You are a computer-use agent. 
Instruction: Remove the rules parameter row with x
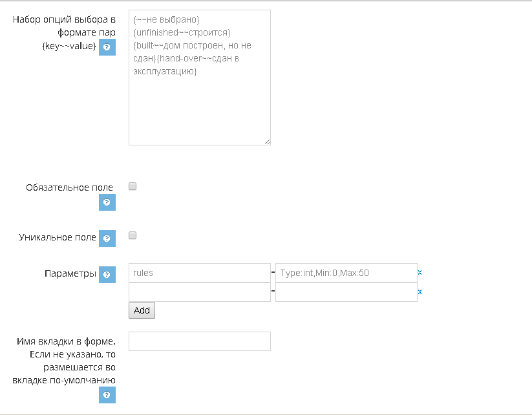420,273
